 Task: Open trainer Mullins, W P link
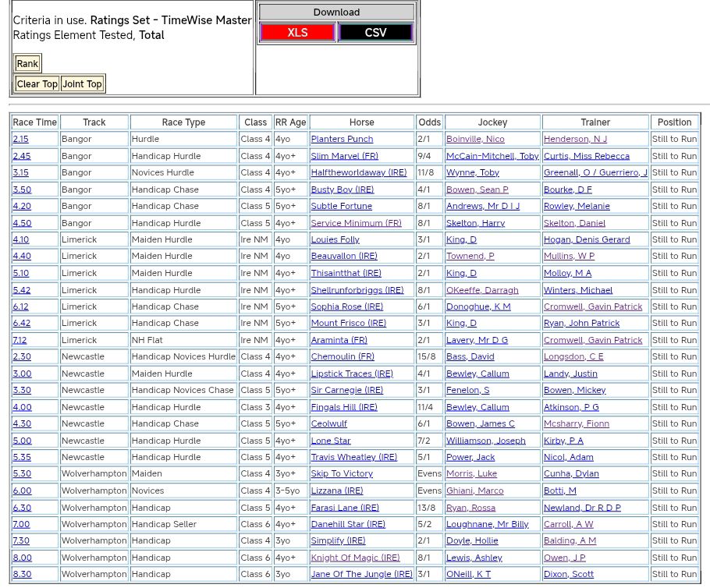pos(569,257)
